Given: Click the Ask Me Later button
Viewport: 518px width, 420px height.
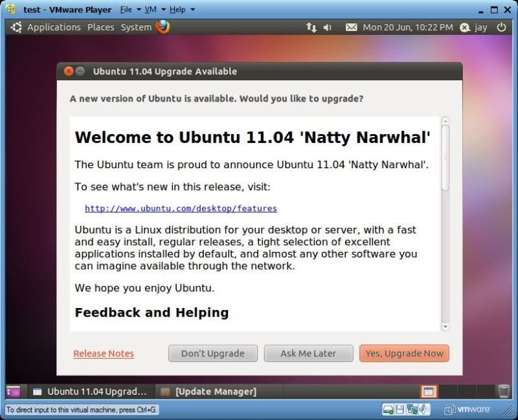Looking at the screenshot, I should click(309, 353).
